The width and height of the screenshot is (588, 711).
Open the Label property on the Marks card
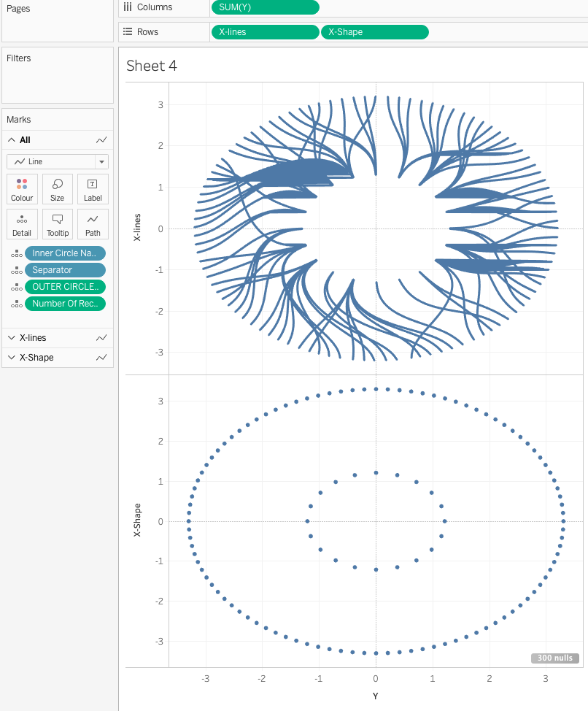pyautogui.click(x=93, y=189)
